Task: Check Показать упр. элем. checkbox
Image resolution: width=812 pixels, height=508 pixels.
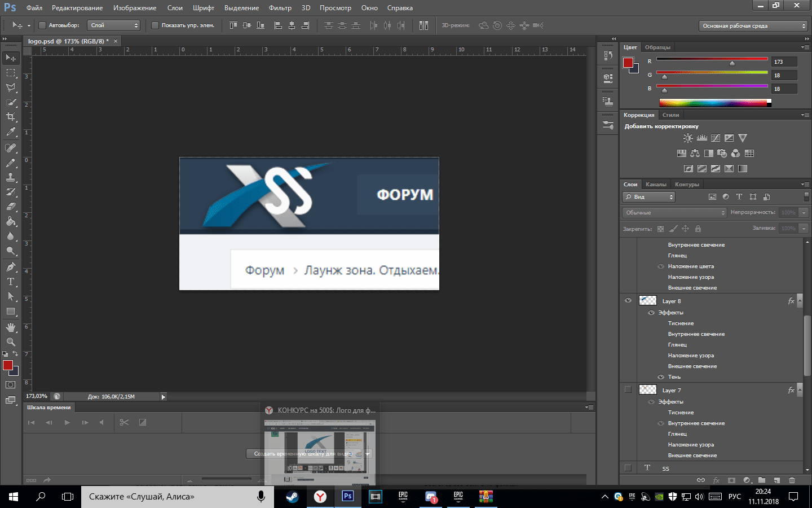Action: point(155,25)
